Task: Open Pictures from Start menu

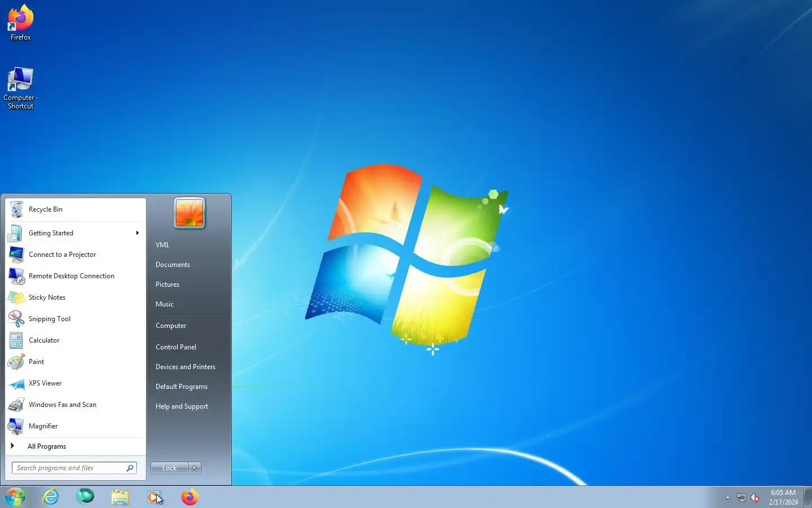Action: (x=167, y=284)
